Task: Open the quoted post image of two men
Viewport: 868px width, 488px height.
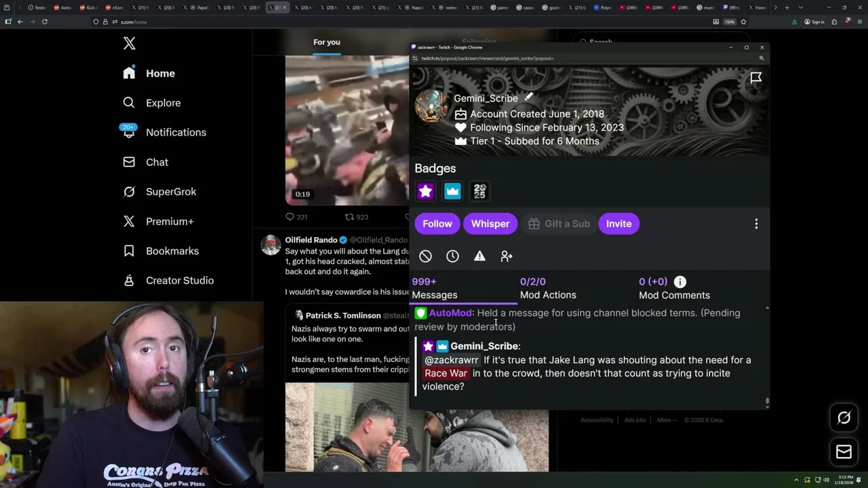Action: pos(416,427)
